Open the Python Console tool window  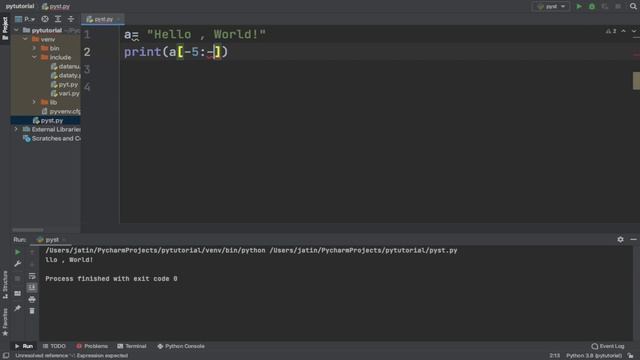pyautogui.click(x=181, y=346)
